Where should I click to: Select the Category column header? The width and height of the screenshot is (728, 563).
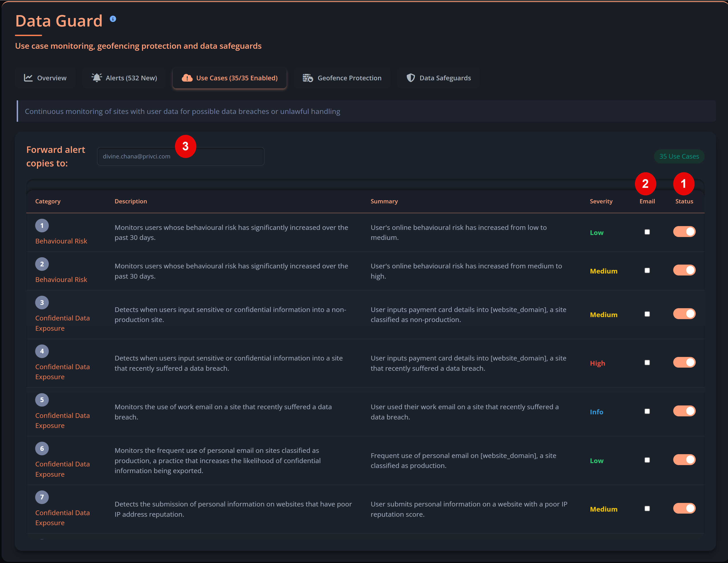(48, 201)
